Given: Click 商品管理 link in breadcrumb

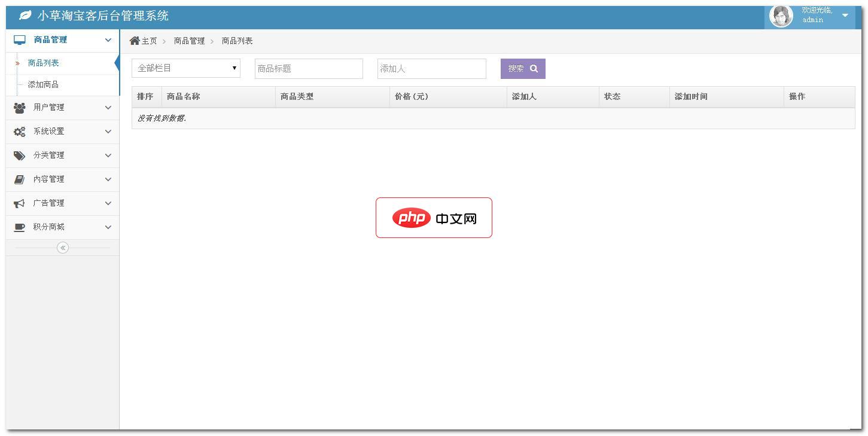Looking at the screenshot, I should [x=189, y=41].
